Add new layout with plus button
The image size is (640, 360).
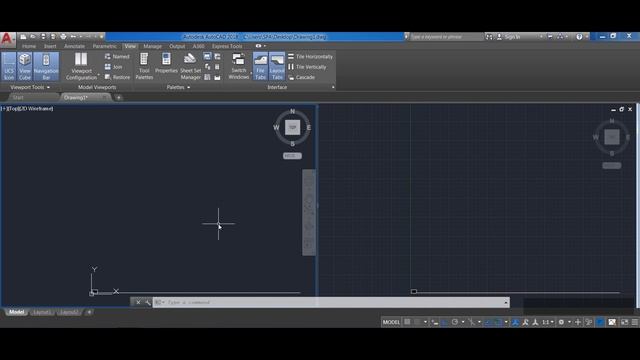tap(89, 312)
